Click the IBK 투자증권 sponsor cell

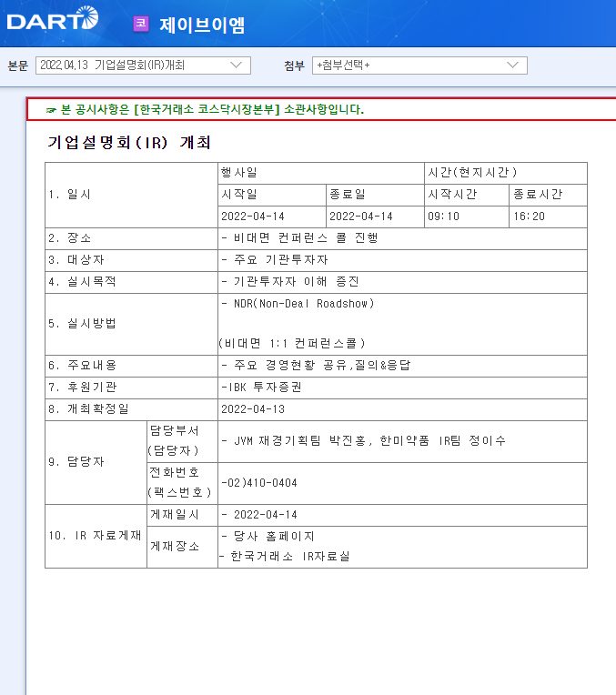[402, 388]
